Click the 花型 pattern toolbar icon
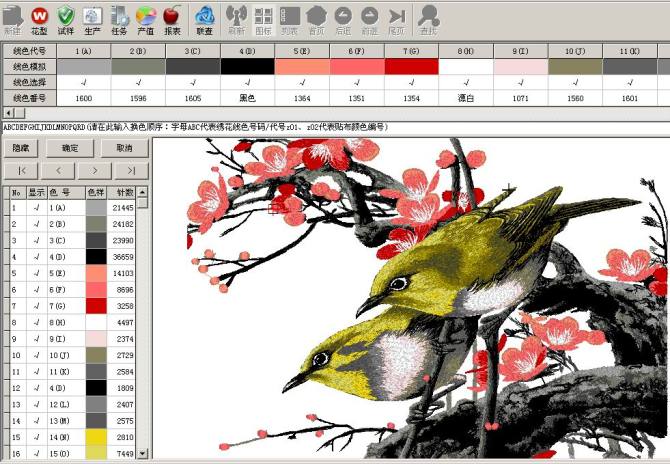Viewport: 670px width, 464px height. tap(39, 18)
